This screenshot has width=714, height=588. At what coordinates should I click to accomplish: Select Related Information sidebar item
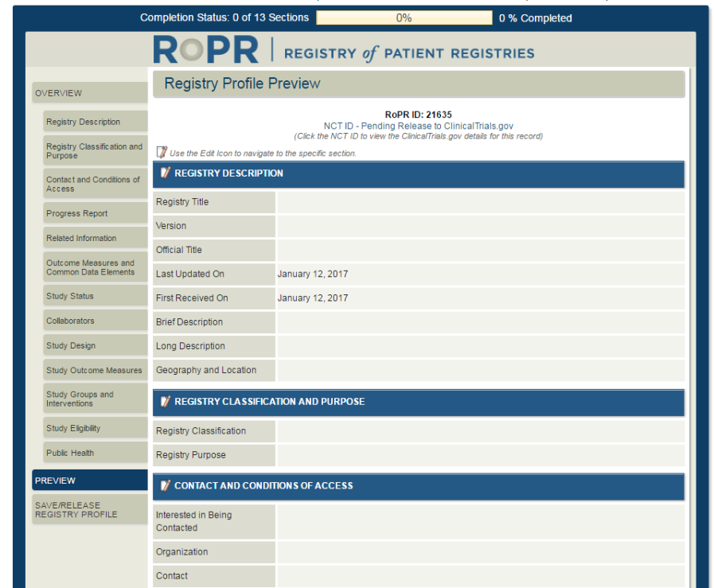point(96,238)
